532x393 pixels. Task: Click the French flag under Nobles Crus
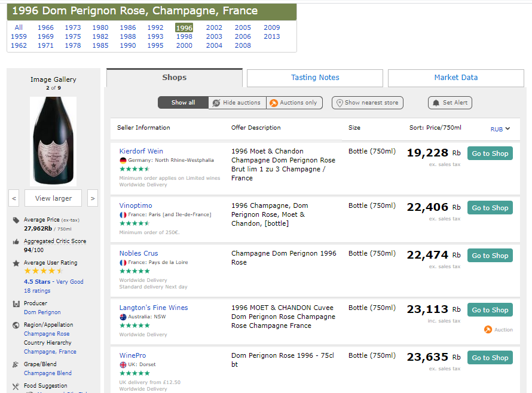123,263
